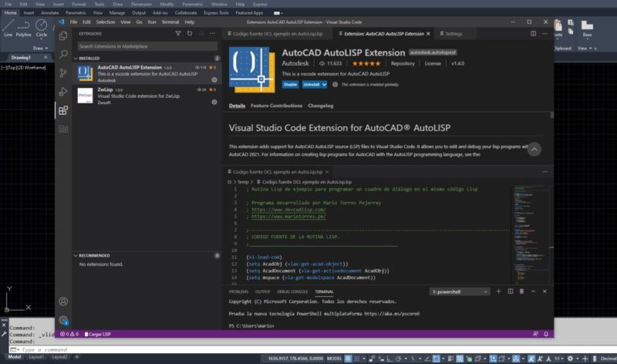Open the Run and Debug view
Viewport: 617px width, 364px height.
(63, 91)
